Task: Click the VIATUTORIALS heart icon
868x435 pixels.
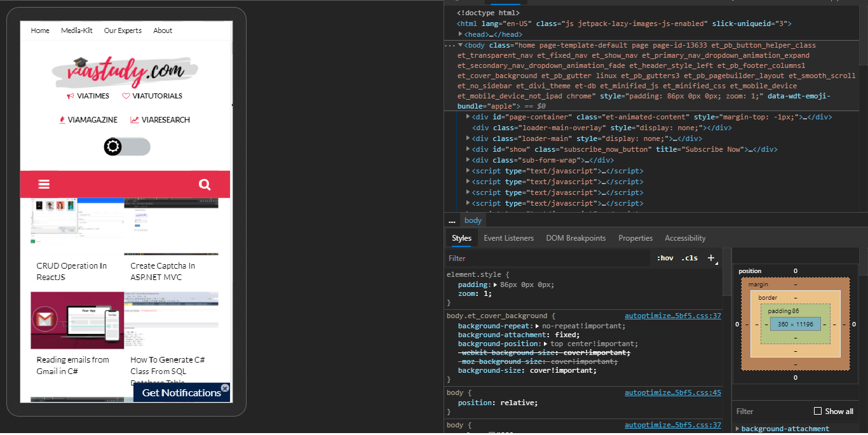Action: [x=126, y=96]
